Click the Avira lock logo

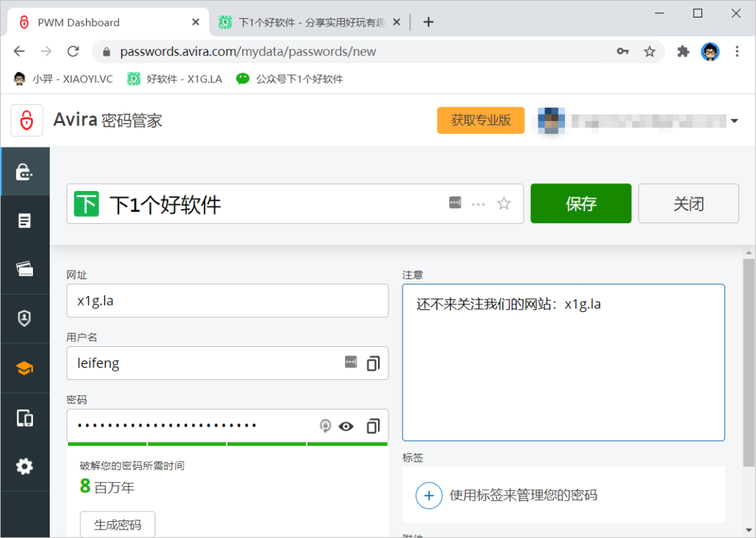coord(27,120)
